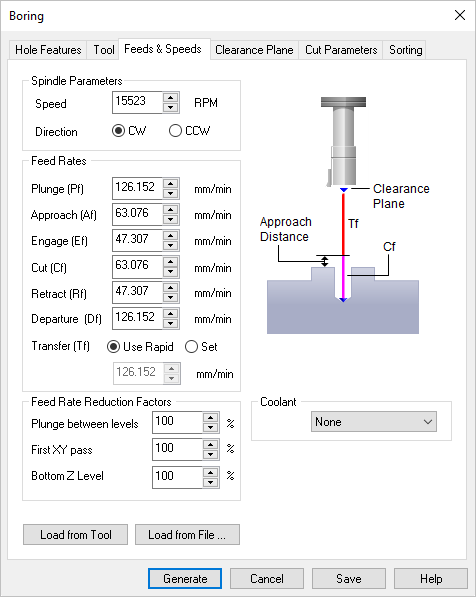Open the Coolant dropdown

(374, 421)
